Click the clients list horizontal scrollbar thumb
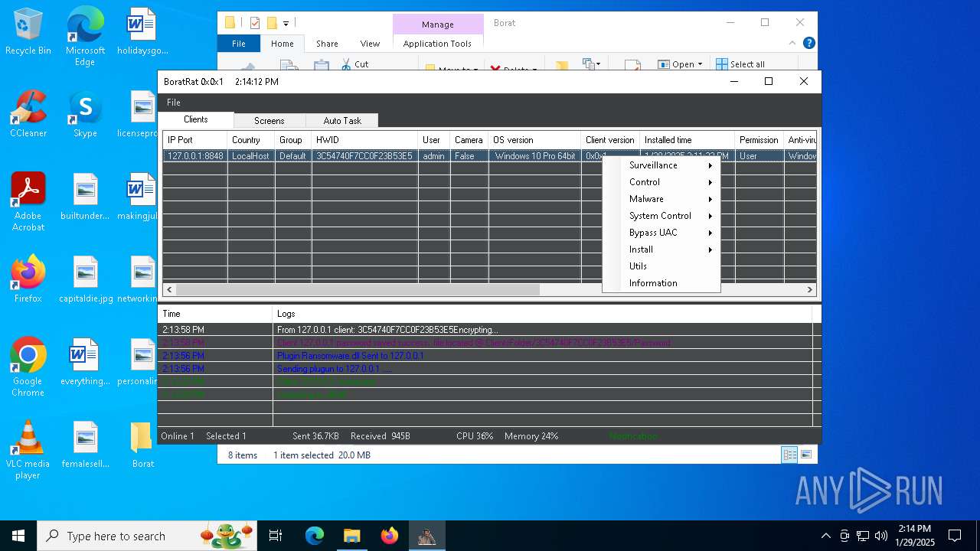This screenshot has width=980, height=551. coord(358,290)
